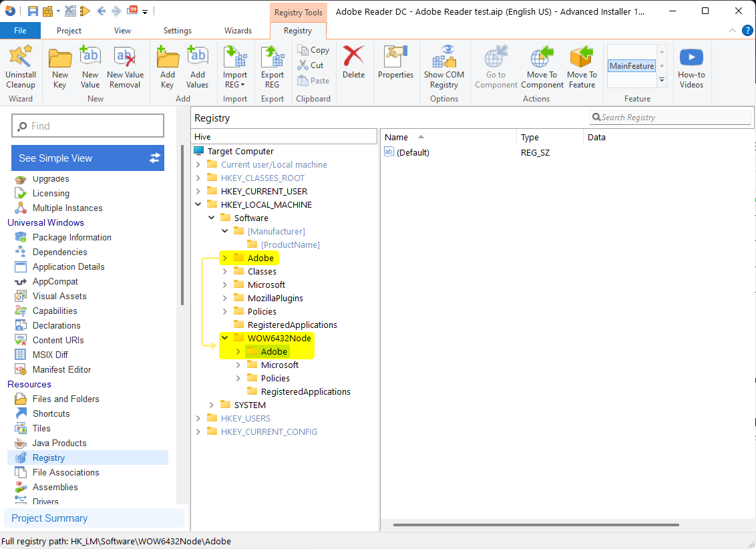Expand the SYSTEM key

[x=212, y=405]
